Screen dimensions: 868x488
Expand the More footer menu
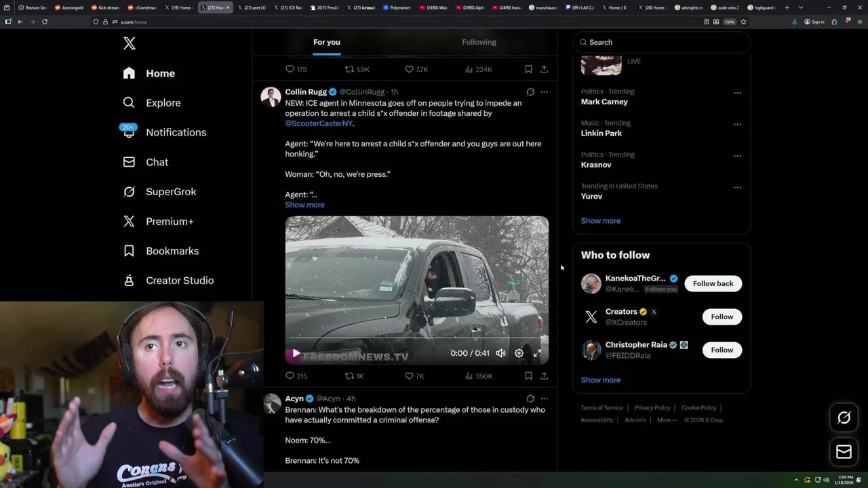pyautogui.click(x=667, y=420)
